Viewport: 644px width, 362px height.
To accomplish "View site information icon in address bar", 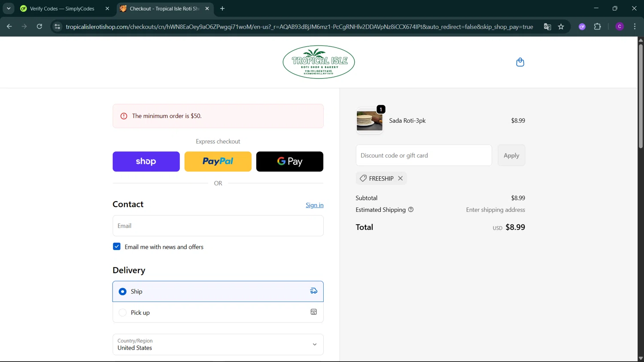I will (57, 27).
